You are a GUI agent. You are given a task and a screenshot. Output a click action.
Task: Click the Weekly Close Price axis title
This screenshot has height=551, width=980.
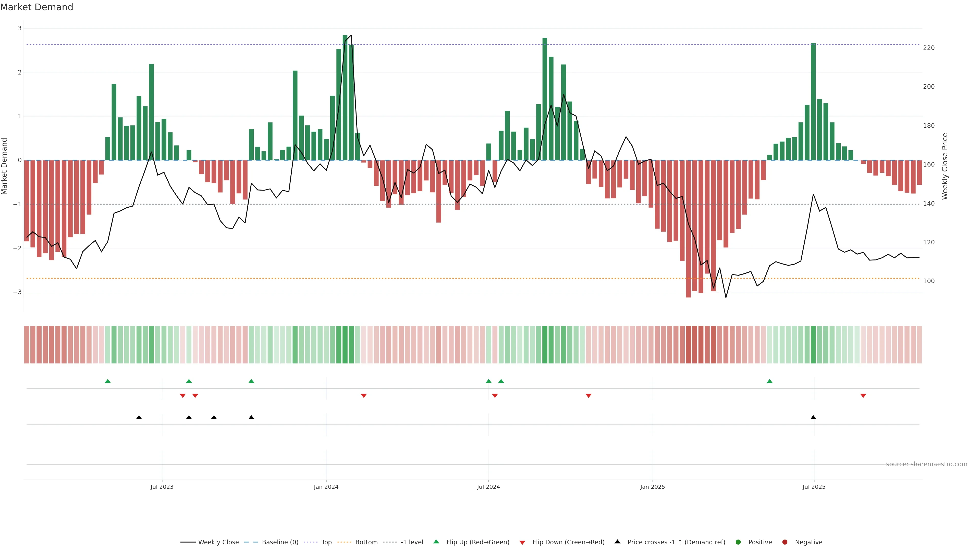click(x=945, y=166)
